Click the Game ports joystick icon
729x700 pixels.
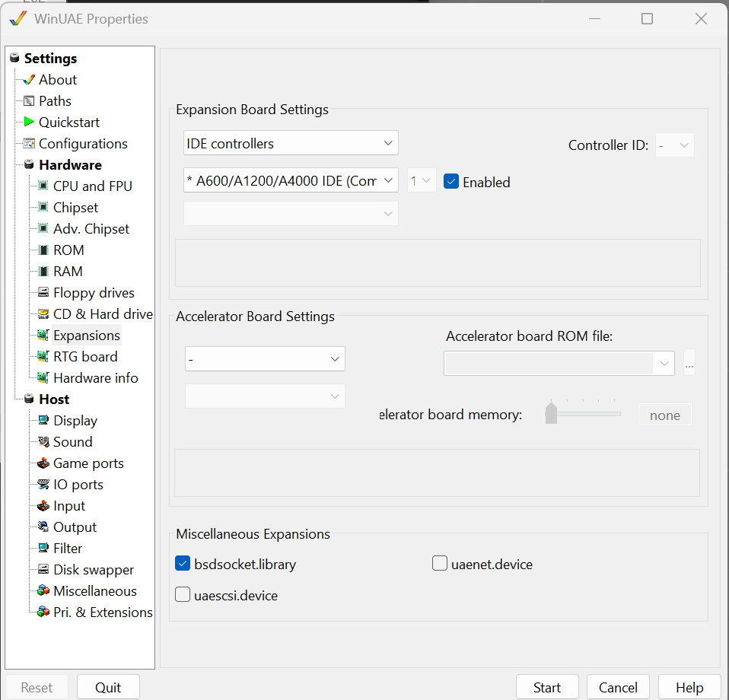coord(43,463)
